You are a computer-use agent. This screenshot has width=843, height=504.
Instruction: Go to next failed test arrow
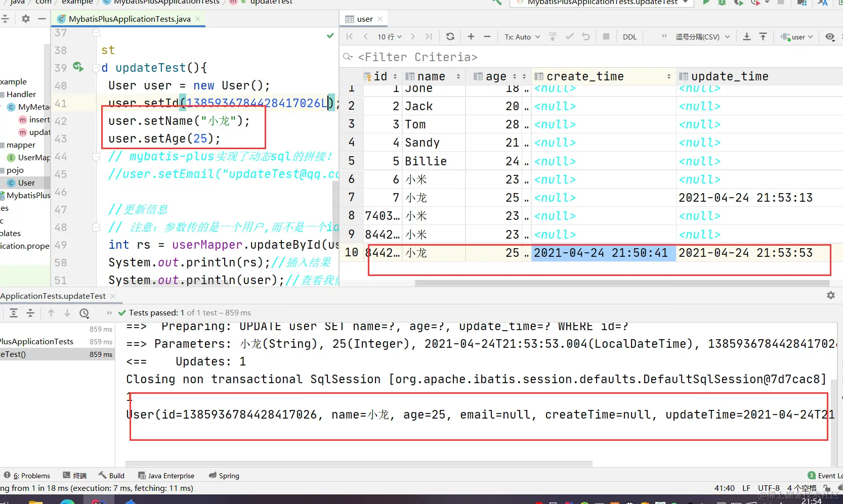tap(67, 313)
